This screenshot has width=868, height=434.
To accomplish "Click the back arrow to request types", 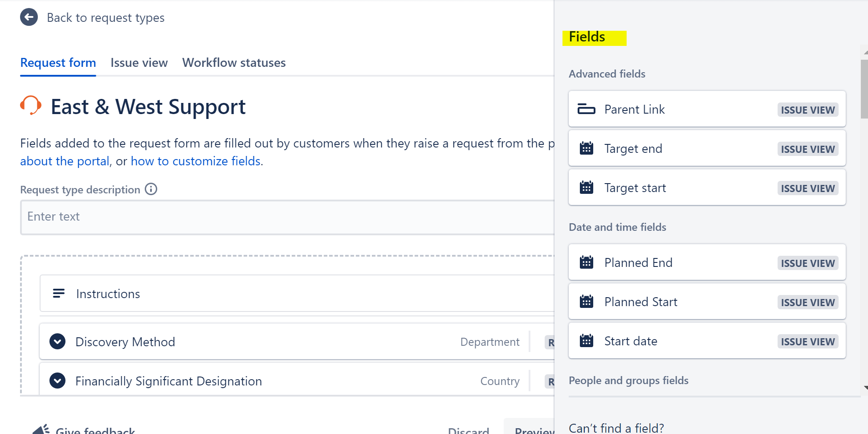I will tap(29, 17).
